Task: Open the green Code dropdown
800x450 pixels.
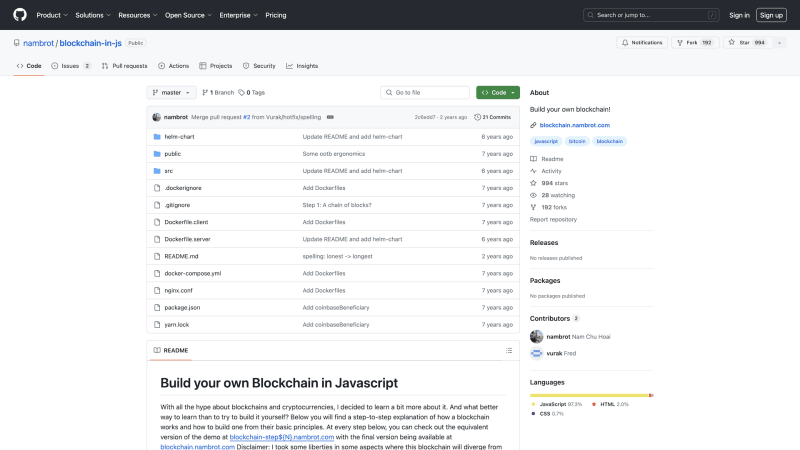Action: click(x=498, y=92)
